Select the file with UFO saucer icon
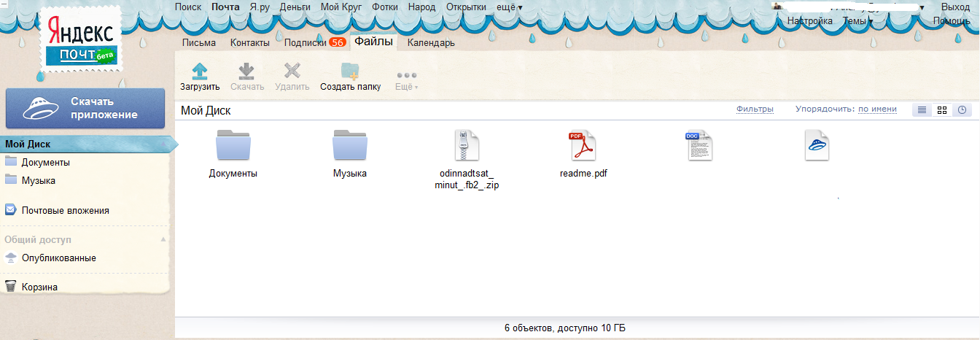The image size is (980, 340). tap(817, 144)
